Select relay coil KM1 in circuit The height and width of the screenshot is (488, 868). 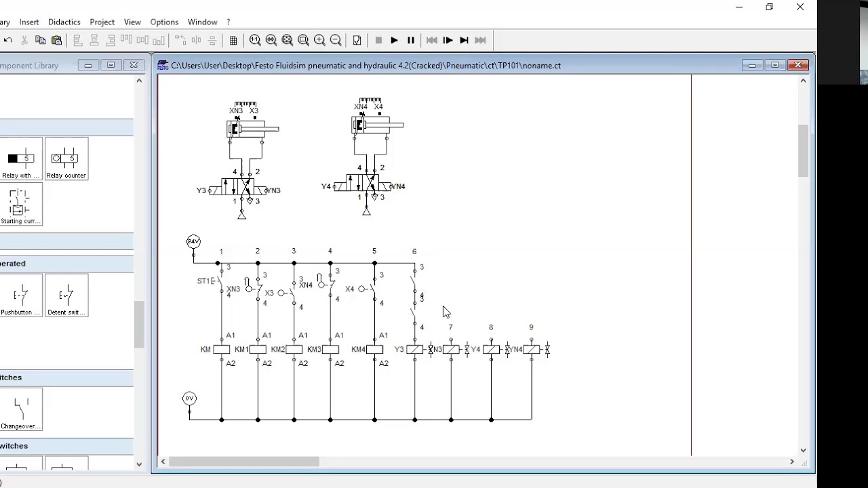click(258, 350)
